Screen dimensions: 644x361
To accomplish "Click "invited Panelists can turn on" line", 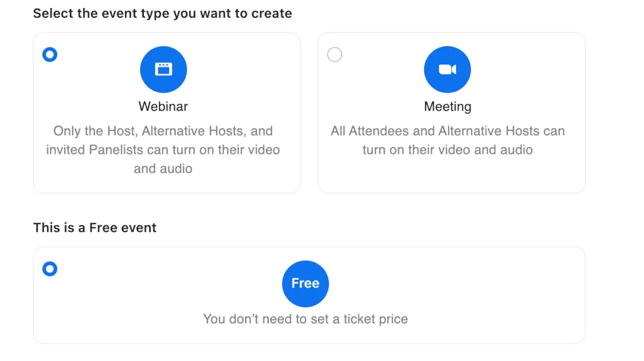I will tap(163, 150).
